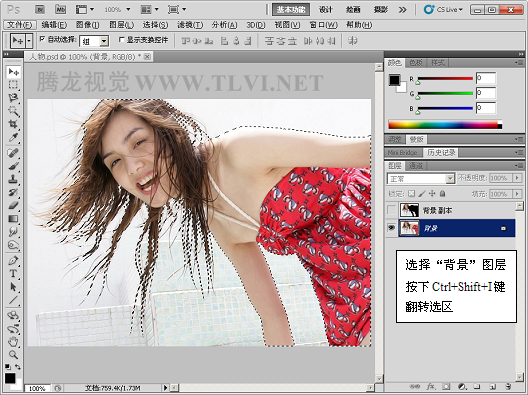This screenshot has width=528, height=395.
Task: Create a new layer icon
Action: pyautogui.click(x=492, y=387)
